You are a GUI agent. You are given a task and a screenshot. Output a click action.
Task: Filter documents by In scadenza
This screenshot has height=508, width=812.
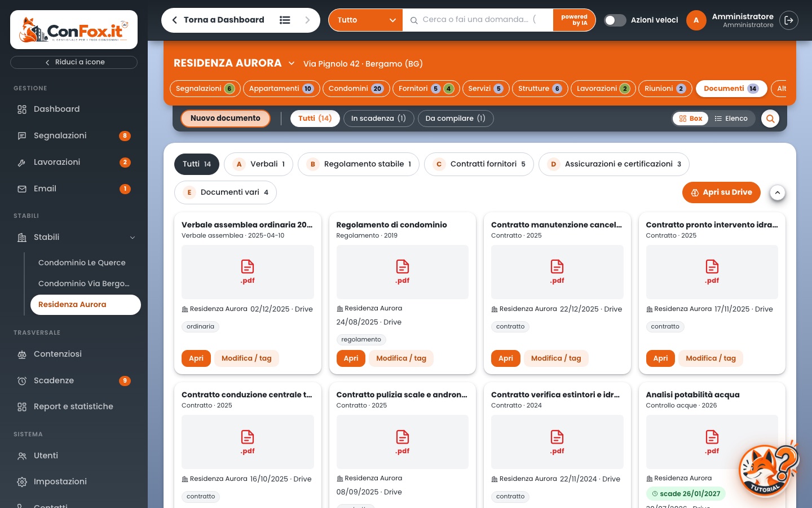point(378,119)
